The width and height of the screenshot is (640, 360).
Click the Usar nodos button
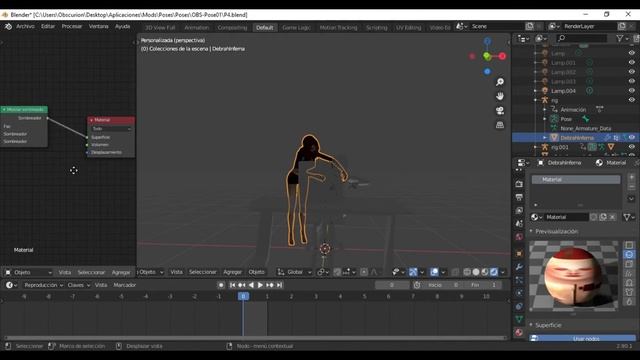(582, 338)
